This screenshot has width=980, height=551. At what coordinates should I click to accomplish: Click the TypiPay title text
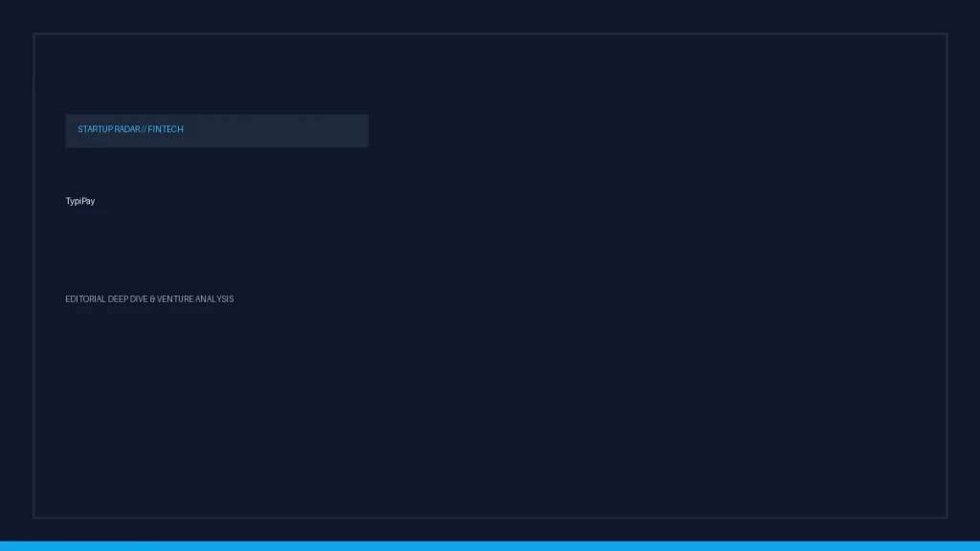[x=80, y=201]
